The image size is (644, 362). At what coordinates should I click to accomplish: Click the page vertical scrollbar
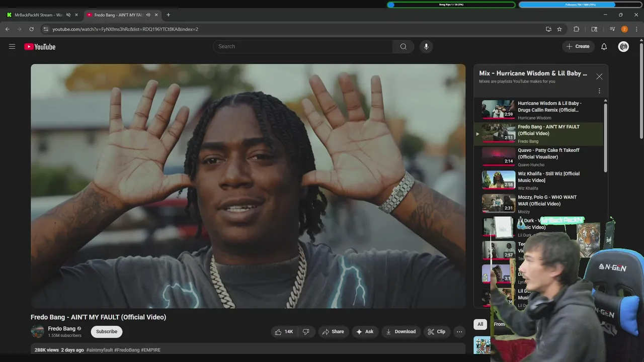tap(641, 90)
